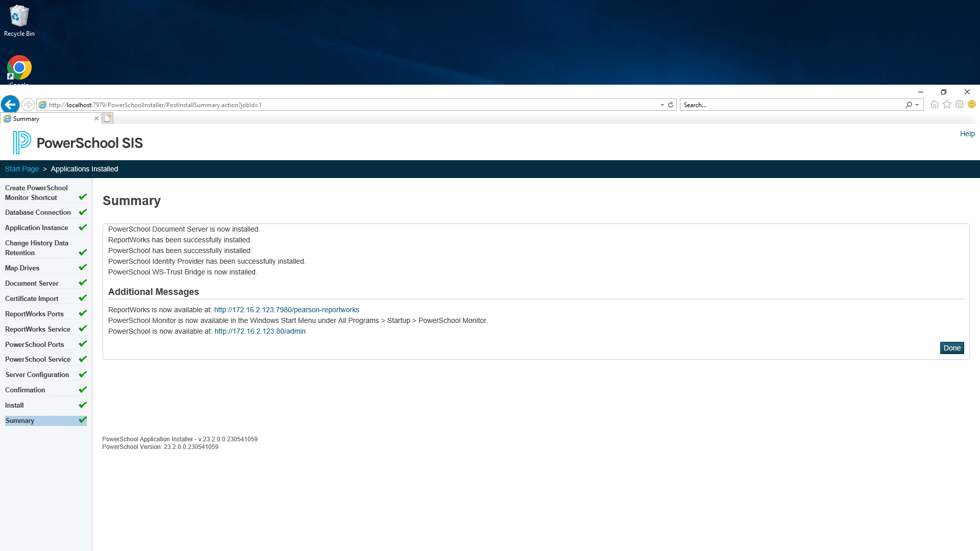The width and height of the screenshot is (980, 551).
Task: Click 'Applications Installed' breadcrumb text
Action: (84, 169)
